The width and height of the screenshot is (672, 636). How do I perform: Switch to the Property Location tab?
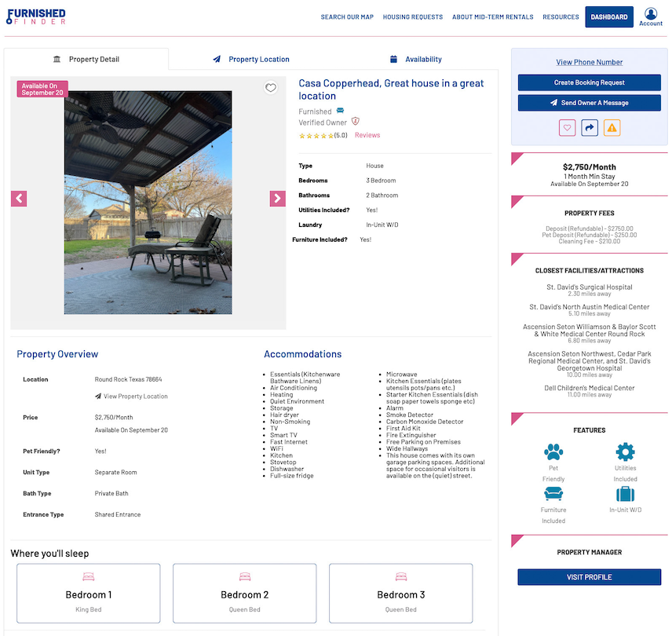(x=251, y=59)
